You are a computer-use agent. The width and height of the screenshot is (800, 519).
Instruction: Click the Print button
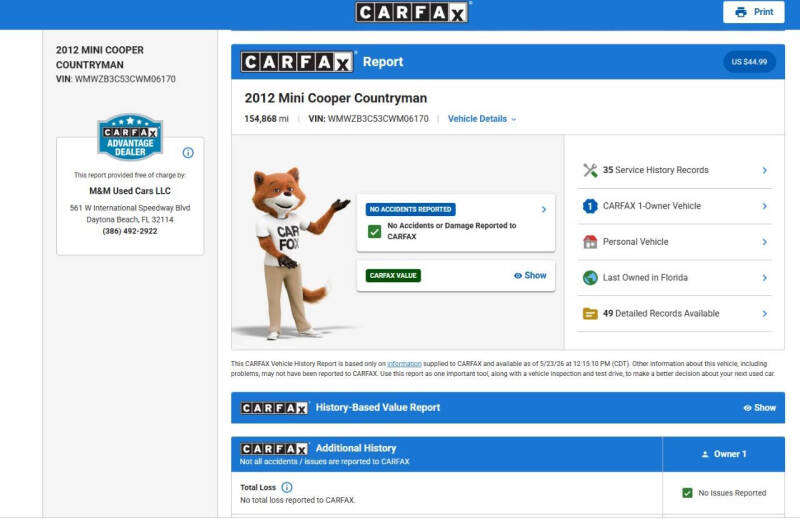click(754, 12)
